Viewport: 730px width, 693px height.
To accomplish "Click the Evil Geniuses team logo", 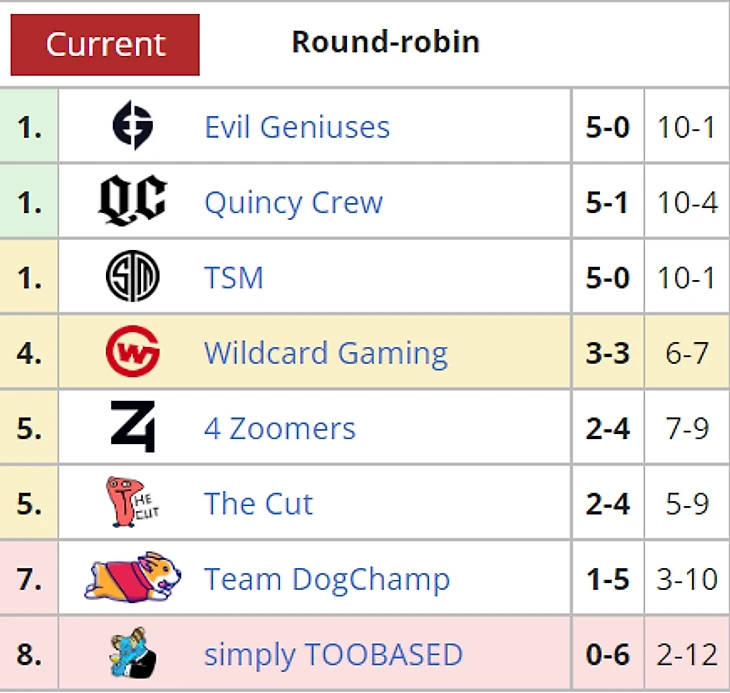I will (x=132, y=127).
